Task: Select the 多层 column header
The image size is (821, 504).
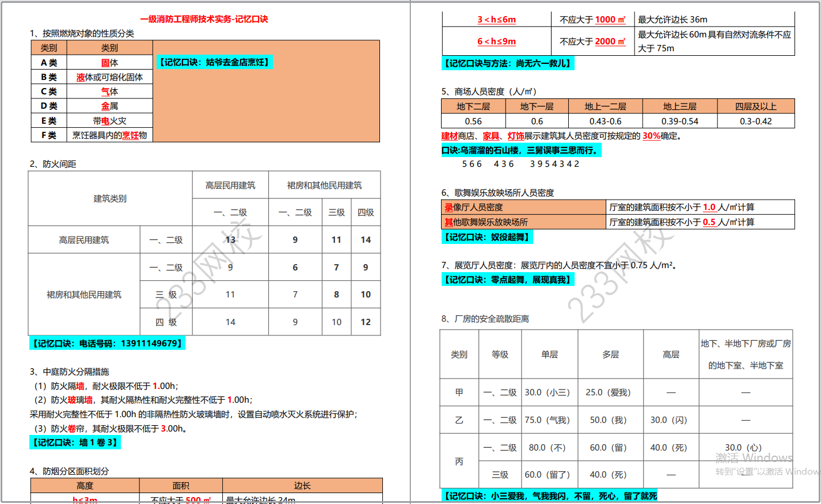Action: point(610,354)
